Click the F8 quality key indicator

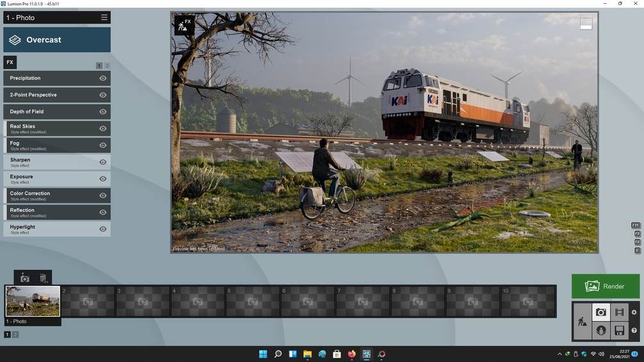click(637, 233)
